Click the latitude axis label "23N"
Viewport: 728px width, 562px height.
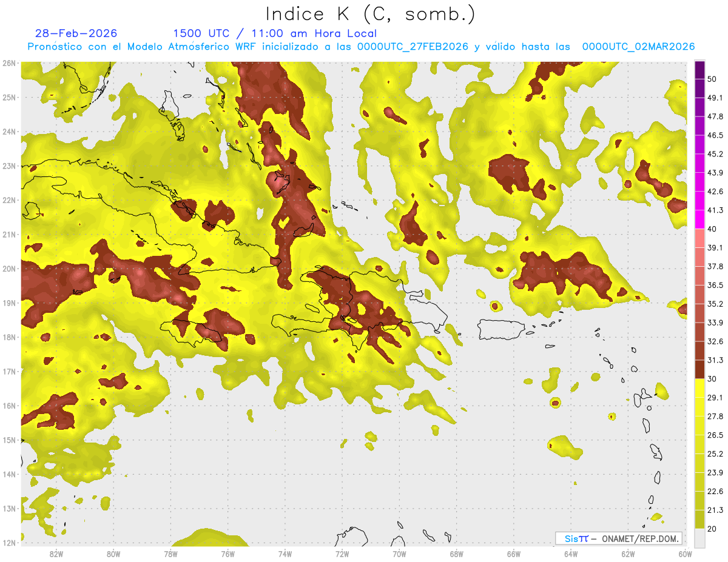tap(9, 166)
